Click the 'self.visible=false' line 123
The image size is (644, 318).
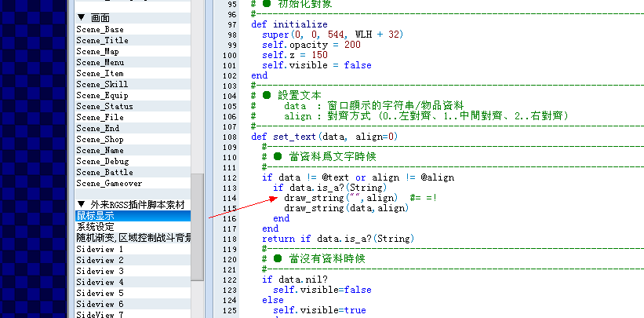[x=322, y=290]
